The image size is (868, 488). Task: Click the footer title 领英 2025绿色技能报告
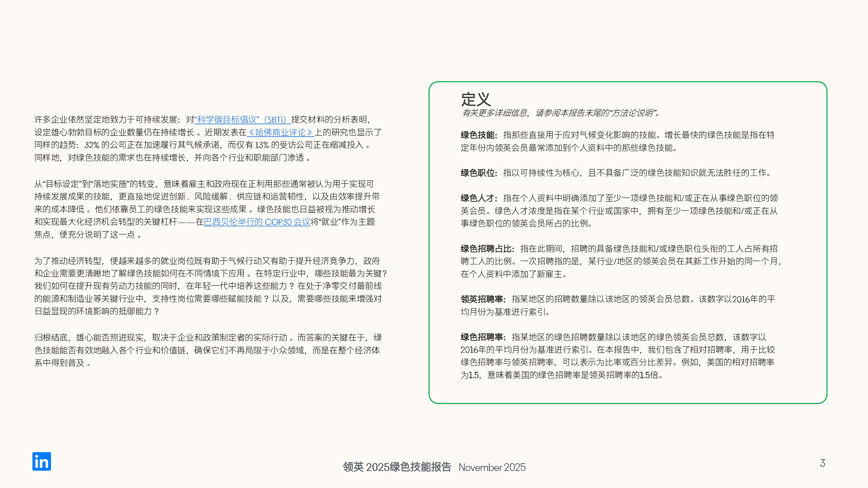pyautogui.click(x=396, y=467)
